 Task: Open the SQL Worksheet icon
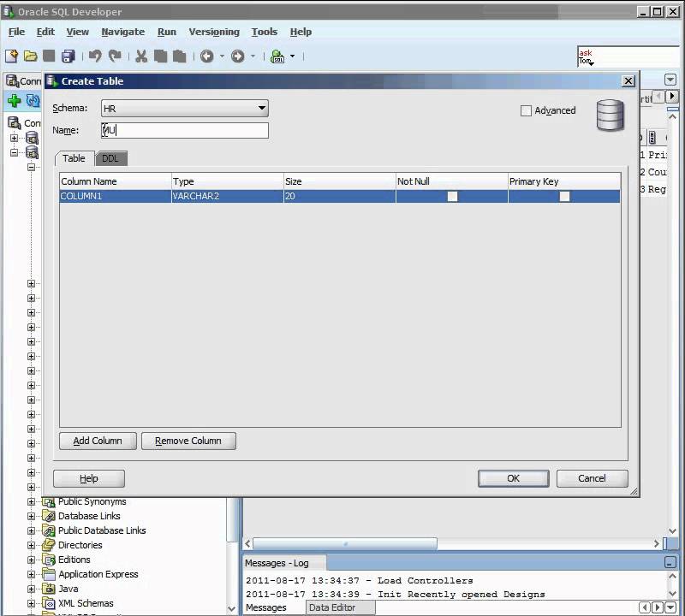pyautogui.click(x=277, y=56)
